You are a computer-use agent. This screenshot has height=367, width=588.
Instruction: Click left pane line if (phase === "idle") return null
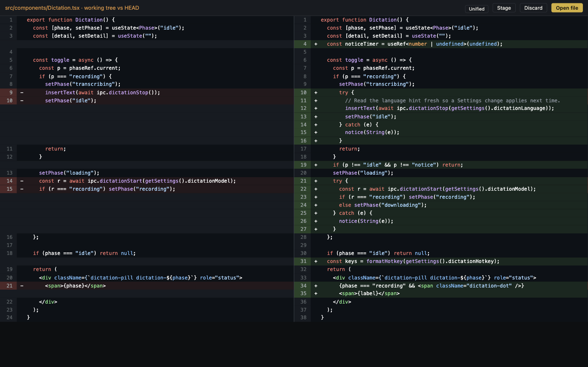pos(147,253)
